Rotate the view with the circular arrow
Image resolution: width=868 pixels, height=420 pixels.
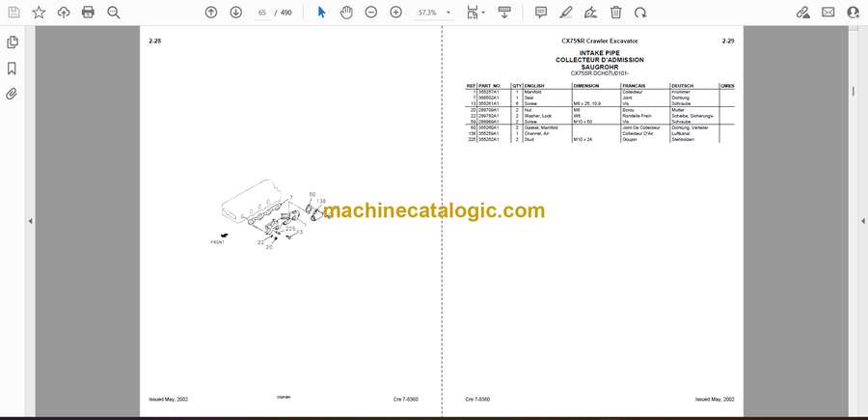[640, 13]
